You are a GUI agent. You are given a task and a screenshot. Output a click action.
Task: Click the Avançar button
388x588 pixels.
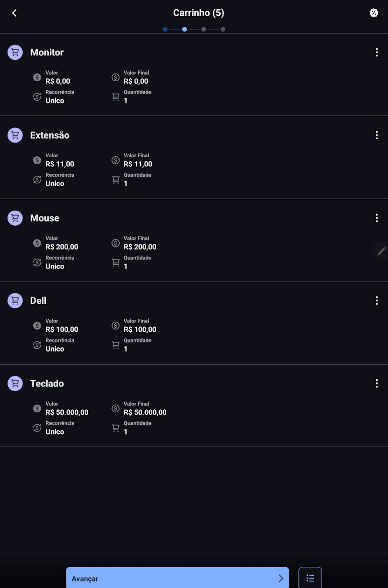[178, 578]
